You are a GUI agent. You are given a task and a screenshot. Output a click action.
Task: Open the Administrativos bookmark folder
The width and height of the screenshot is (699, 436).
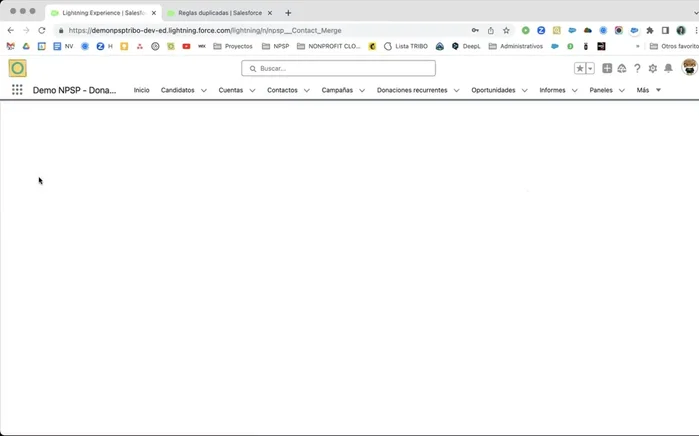click(x=516, y=46)
